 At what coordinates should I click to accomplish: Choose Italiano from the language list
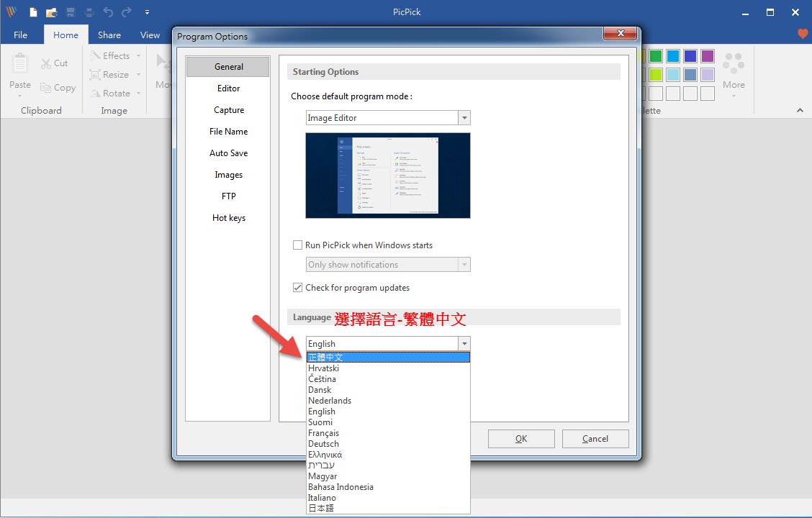tap(389, 498)
